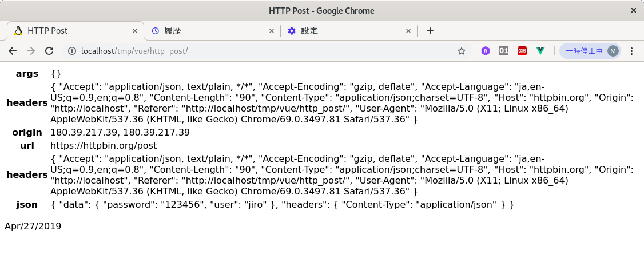The width and height of the screenshot is (644, 266).
Task: Toggle the red CORS extension
Action: [x=522, y=51]
